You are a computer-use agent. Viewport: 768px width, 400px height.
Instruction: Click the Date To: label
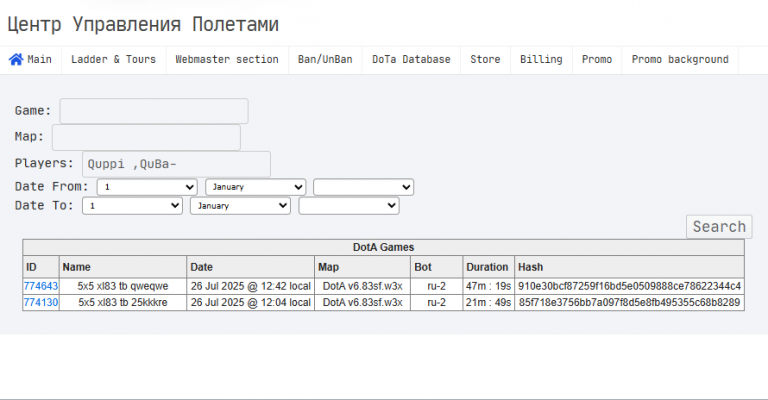[44, 206]
